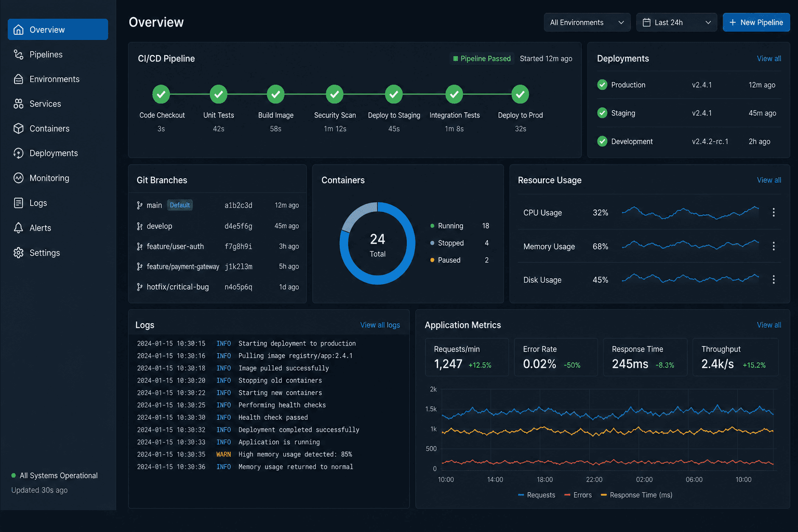Click the WARN log level entry
Image resolution: width=798 pixels, height=532 pixels.
point(223,455)
